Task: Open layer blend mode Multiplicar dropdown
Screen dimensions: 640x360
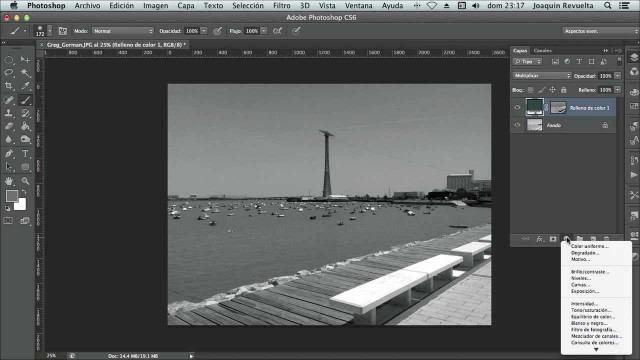Action: (x=542, y=76)
